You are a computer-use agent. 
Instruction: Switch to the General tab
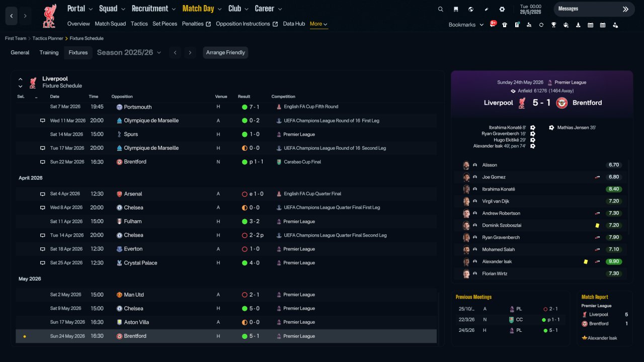pos(20,52)
